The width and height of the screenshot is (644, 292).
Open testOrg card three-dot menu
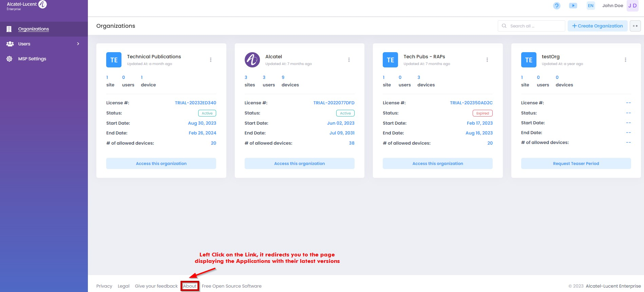(625, 60)
